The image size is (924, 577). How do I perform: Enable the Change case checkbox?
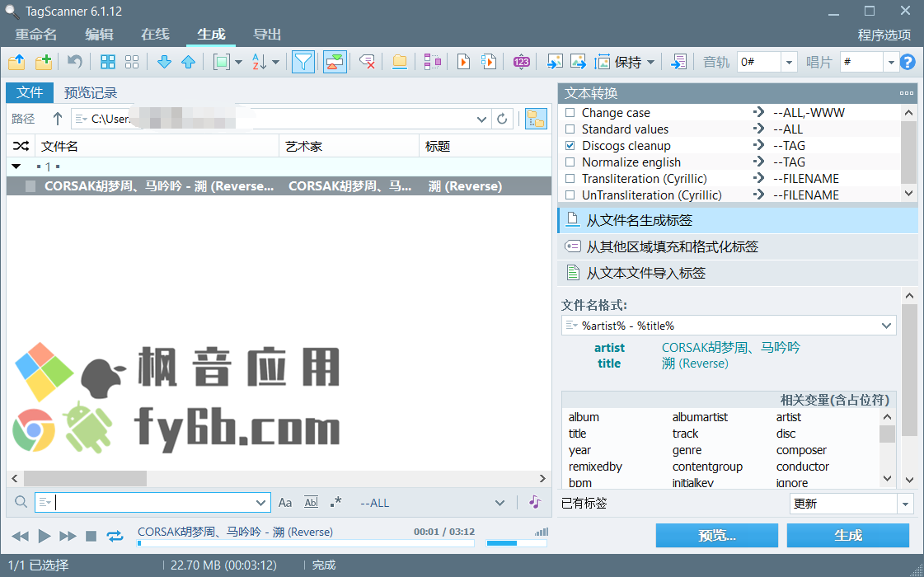570,113
